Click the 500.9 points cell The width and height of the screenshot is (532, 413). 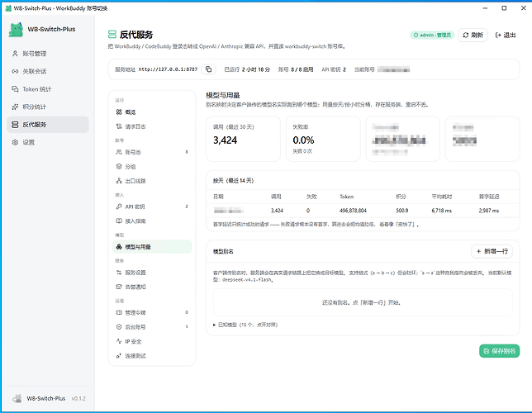[402, 211]
